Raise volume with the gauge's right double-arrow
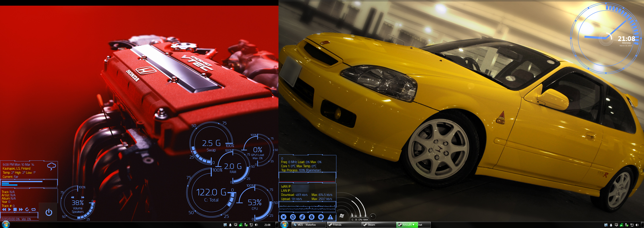The height and width of the screenshot is (228, 644). (83, 197)
